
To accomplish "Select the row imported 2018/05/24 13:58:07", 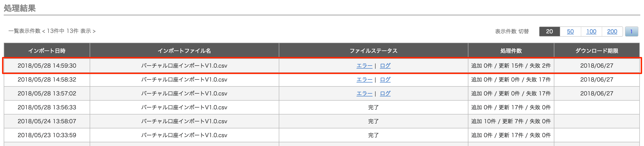I will 322,121.
